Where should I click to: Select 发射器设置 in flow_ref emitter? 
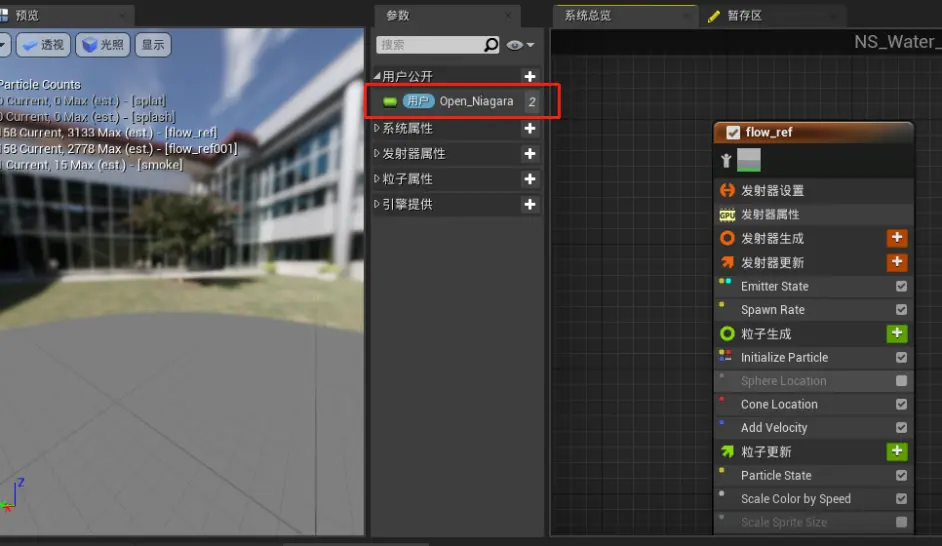coord(814,190)
